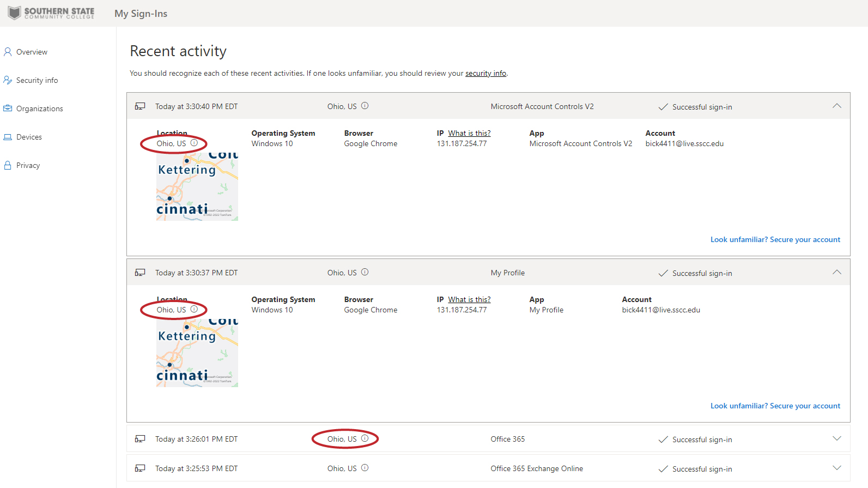
Task: Go to Organizations in the sidebar
Action: coord(40,109)
